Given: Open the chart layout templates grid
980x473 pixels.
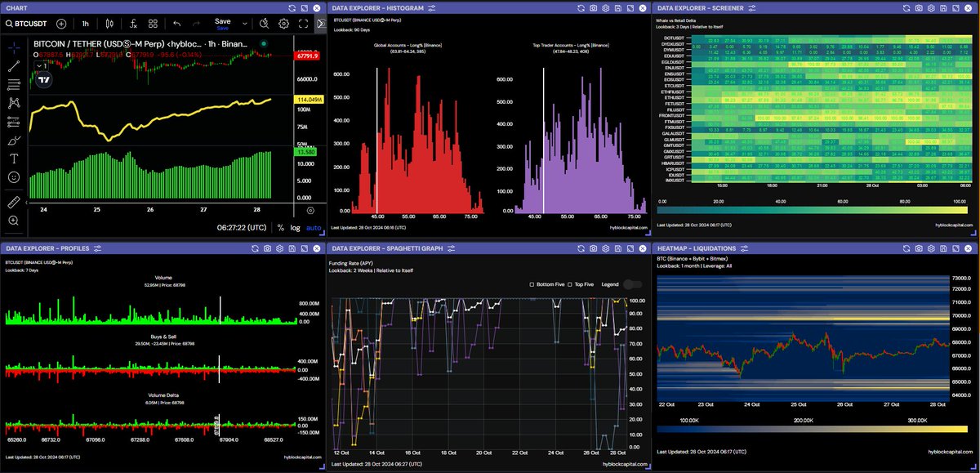Looking at the screenshot, I should (x=154, y=23).
